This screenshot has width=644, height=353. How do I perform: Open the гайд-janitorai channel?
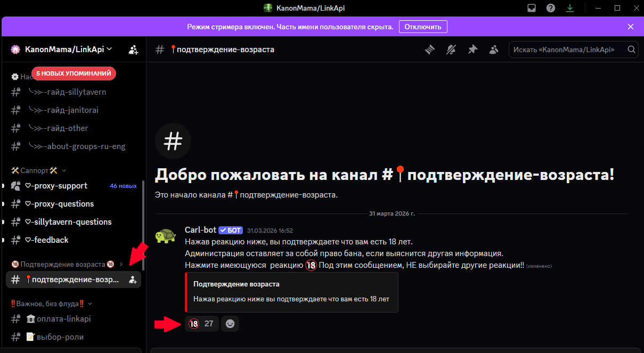(73, 110)
